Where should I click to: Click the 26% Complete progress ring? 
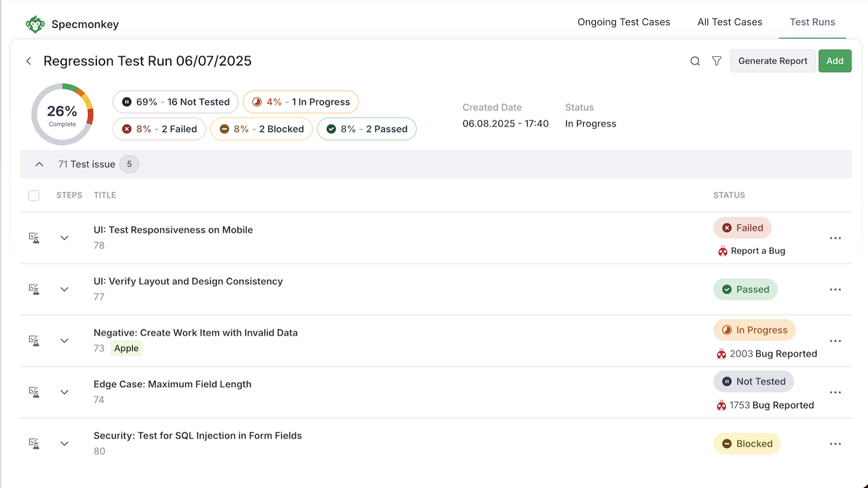click(x=62, y=115)
